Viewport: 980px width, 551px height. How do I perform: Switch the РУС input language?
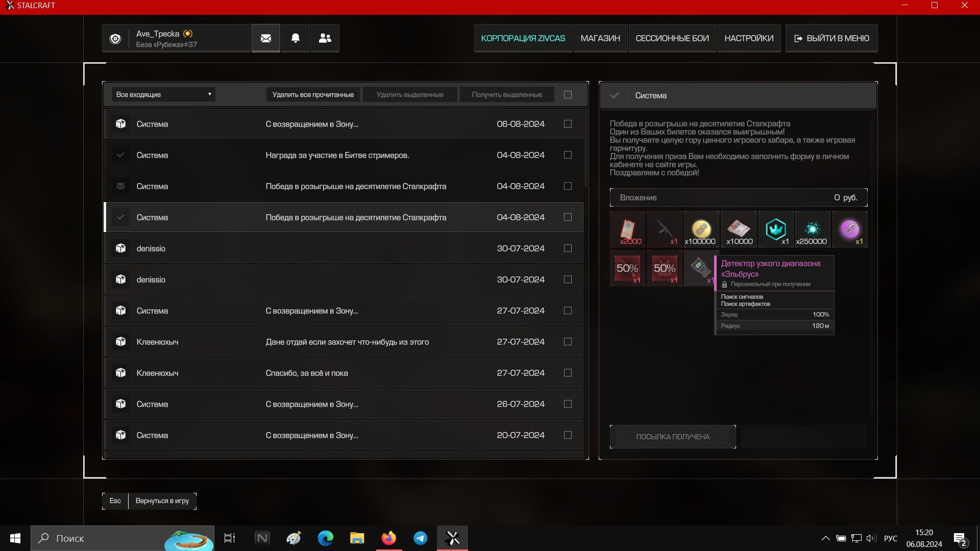tap(890, 538)
